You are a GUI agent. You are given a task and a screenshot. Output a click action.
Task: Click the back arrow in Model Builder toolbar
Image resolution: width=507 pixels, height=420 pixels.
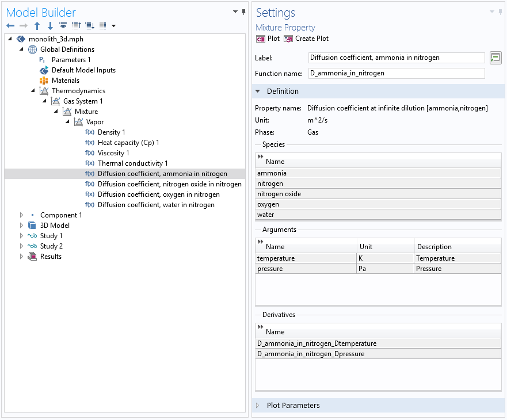pos(10,26)
